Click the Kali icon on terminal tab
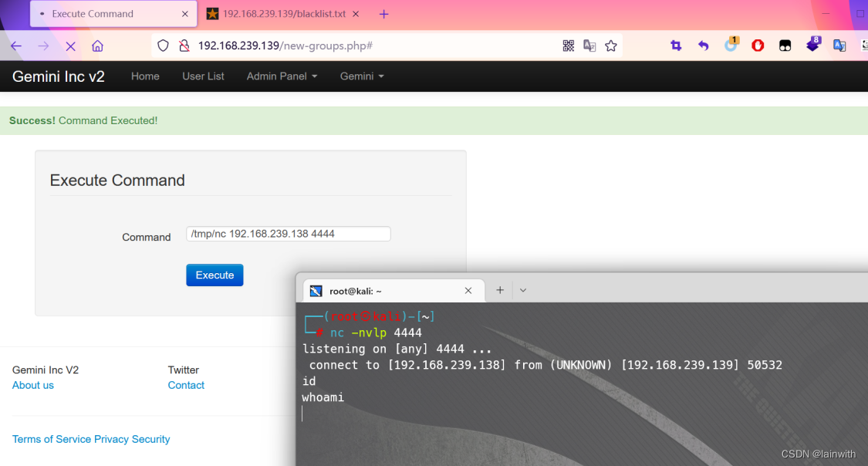The image size is (868, 466). [316, 291]
